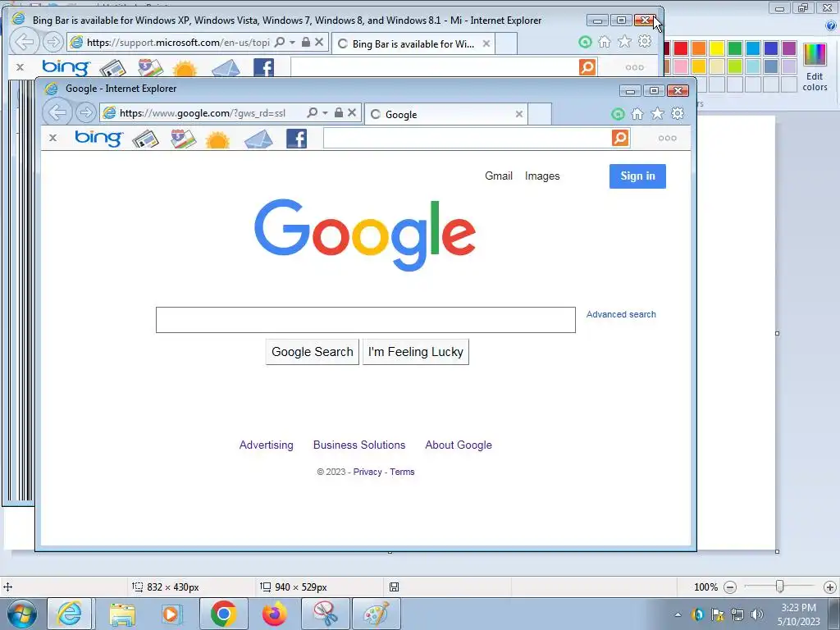Open Facebook icon in Google window's Bing Bar
This screenshot has height=630, width=840.
(x=296, y=139)
